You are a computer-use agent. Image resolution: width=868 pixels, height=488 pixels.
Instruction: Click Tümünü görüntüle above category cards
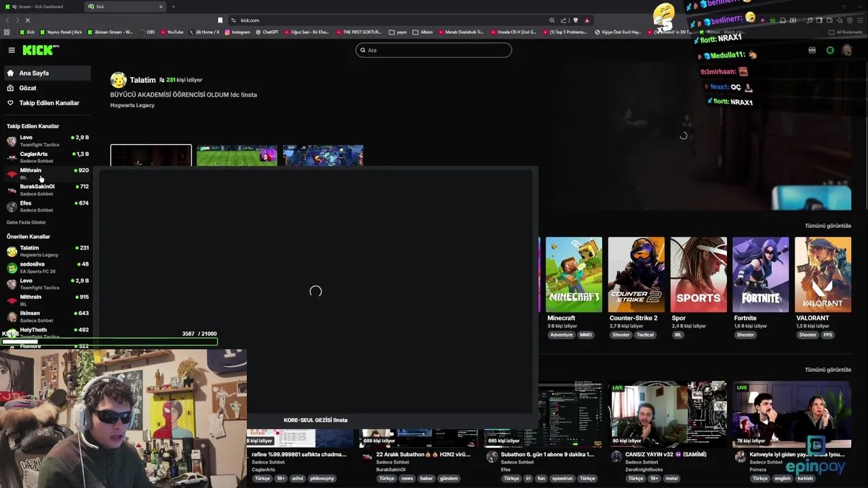pos(827,226)
